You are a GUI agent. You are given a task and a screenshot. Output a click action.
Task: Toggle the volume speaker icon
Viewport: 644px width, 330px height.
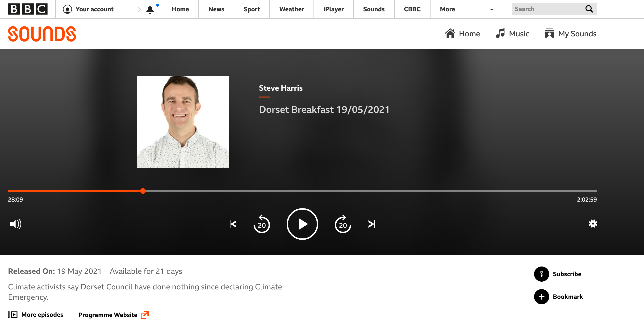click(16, 224)
